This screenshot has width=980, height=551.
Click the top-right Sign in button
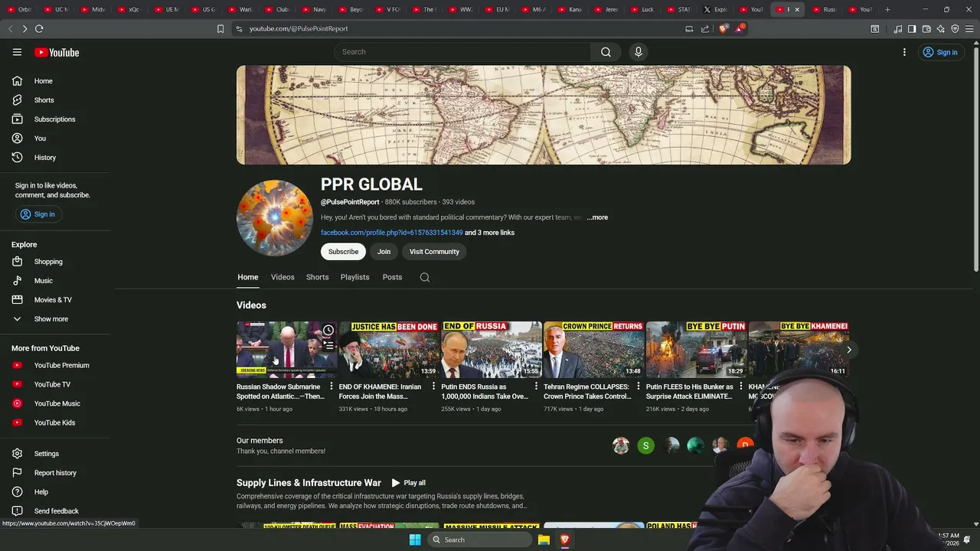pos(940,52)
